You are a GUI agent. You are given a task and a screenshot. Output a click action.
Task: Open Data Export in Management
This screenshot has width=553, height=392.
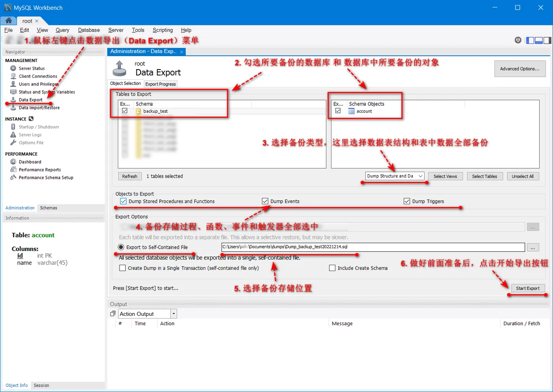pyautogui.click(x=30, y=100)
